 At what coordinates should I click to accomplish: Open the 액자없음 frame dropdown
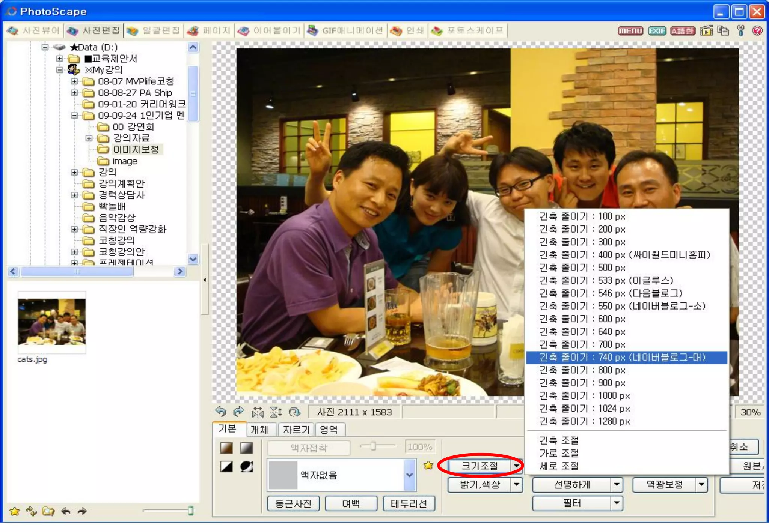point(409,475)
